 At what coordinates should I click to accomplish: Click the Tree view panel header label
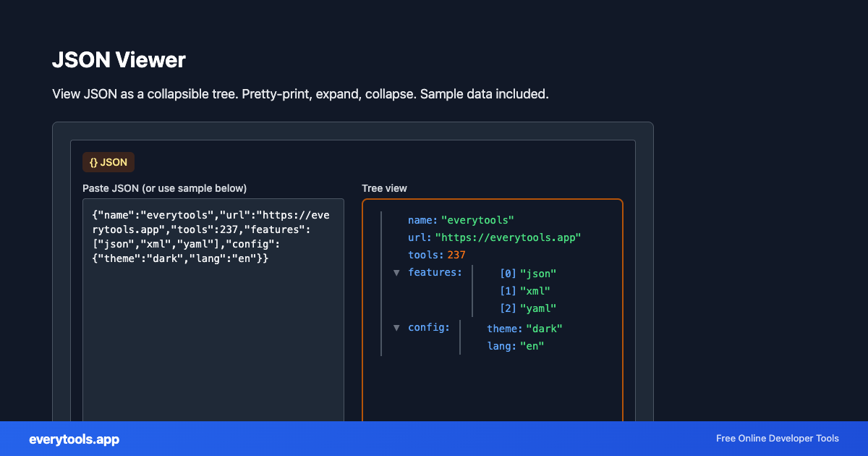point(384,187)
